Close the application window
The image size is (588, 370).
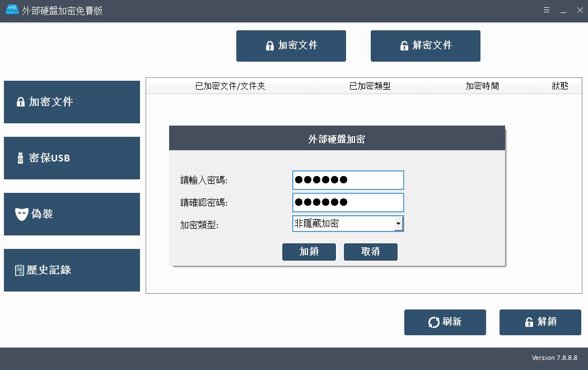580,10
